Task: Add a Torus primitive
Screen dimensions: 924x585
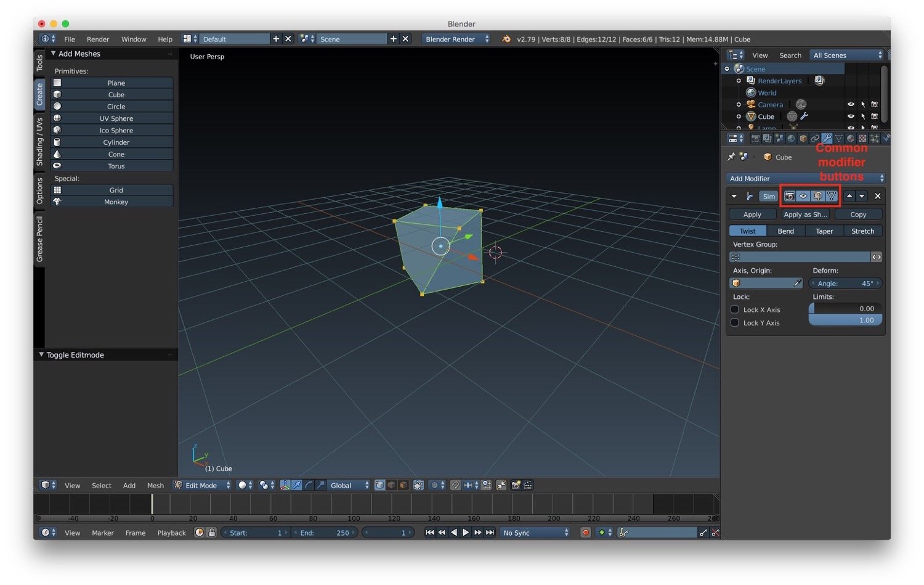Action: tap(111, 166)
